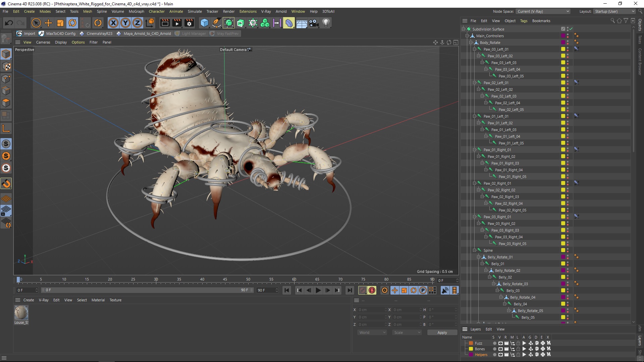644x362 pixels.
Task: Open Edit Render Settings gear clapperboard
Action: pos(189,23)
